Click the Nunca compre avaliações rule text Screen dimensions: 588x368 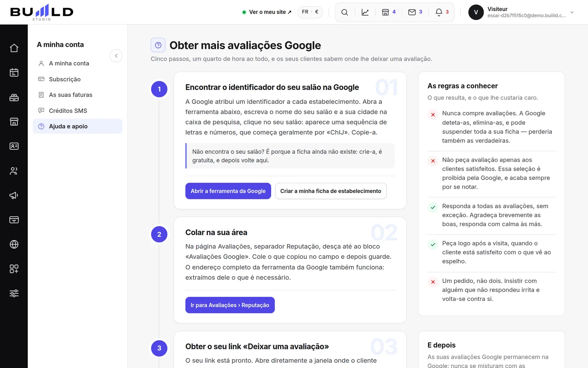(x=497, y=127)
